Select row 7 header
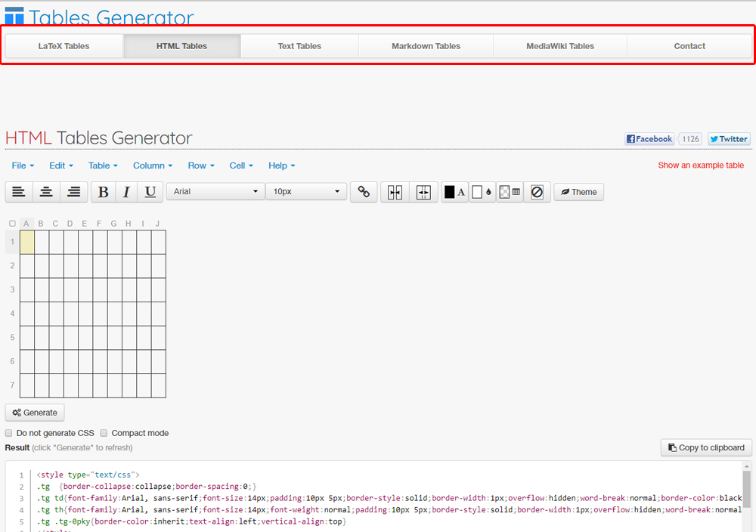The width and height of the screenshot is (756, 532). [13, 385]
